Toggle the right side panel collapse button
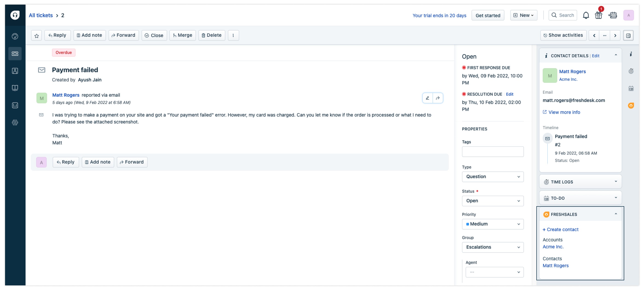The height and width of the screenshot is (290, 644). 628,35
